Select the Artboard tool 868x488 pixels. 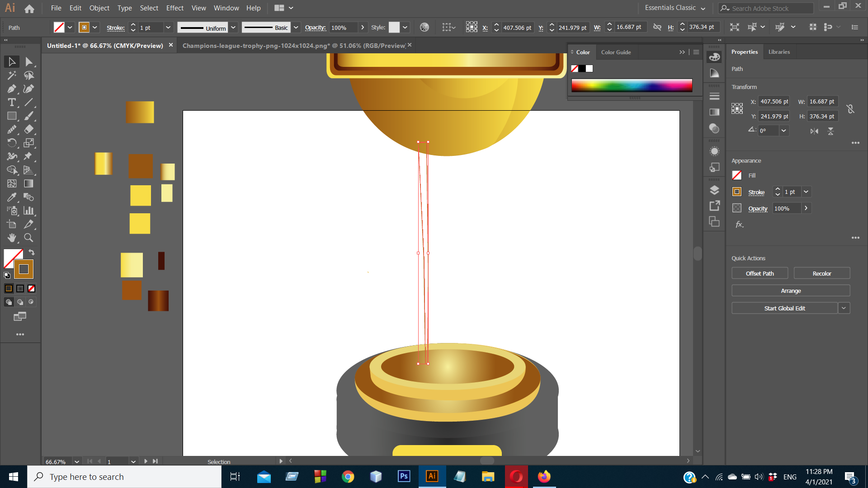tap(12, 225)
